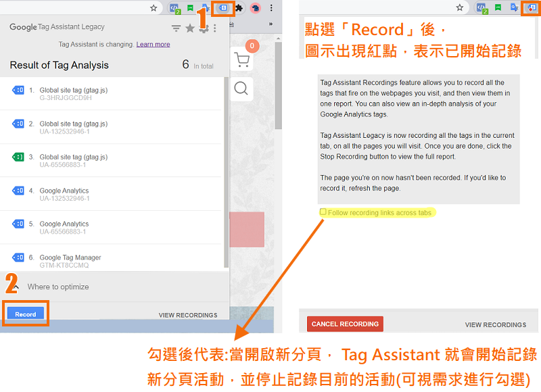Follow the Learn more link
The width and height of the screenshot is (541, 392).
(x=154, y=44)
